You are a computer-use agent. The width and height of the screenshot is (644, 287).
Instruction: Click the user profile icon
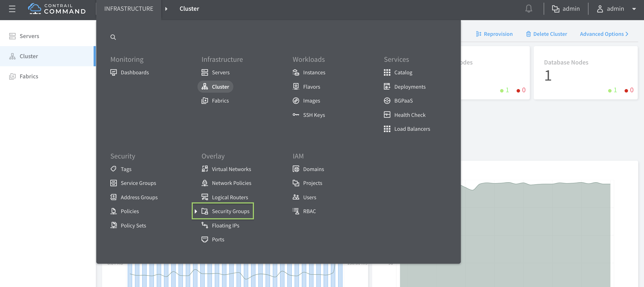click(600, 9)
